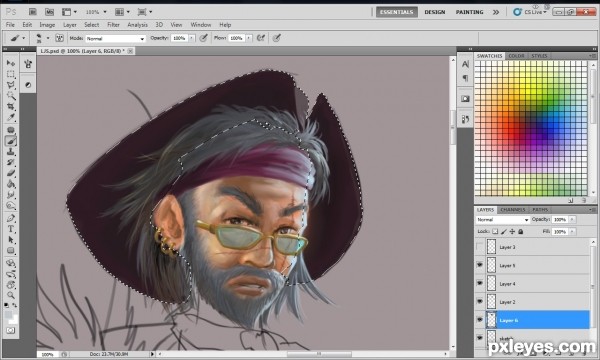Select the Eyedropper tool
The height and width of the screenshot is (360, 600).
[11, 117]
